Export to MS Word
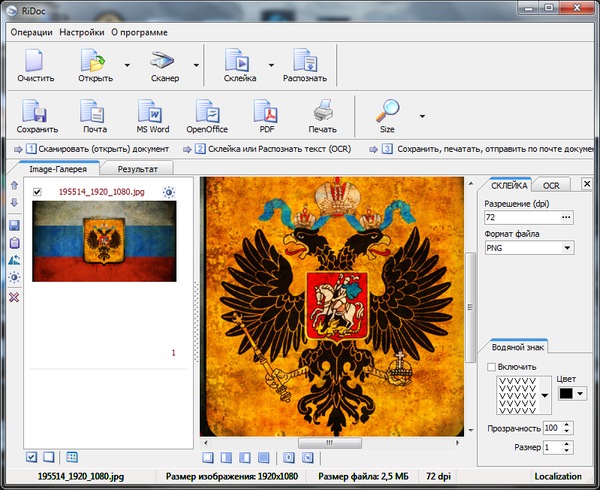 pos(150,112)
